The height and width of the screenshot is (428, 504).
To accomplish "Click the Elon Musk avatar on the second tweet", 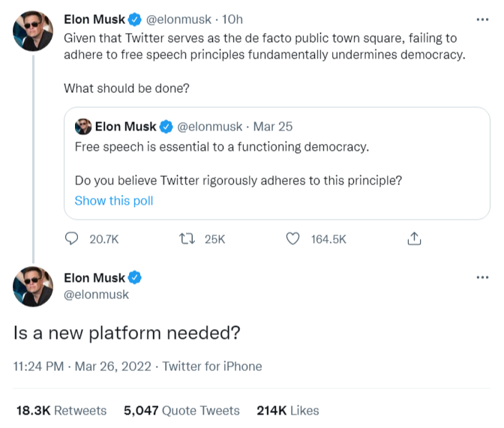I will (x=33, y=286).
